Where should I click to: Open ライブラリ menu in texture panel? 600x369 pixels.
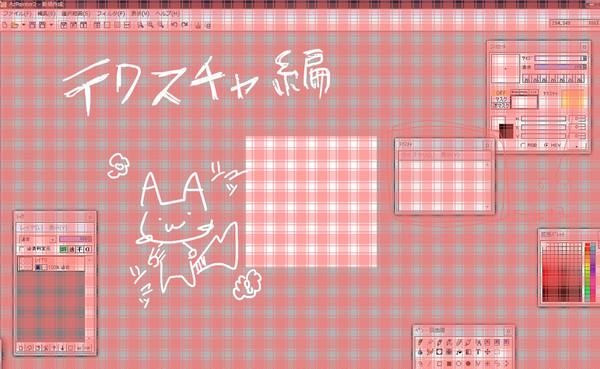coord(417,155)
